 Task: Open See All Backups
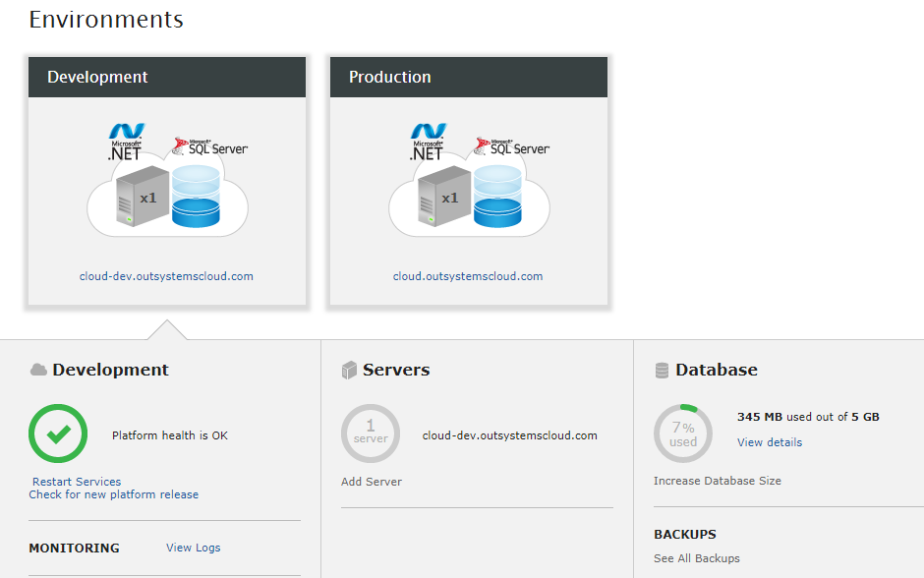coord(697,557)
